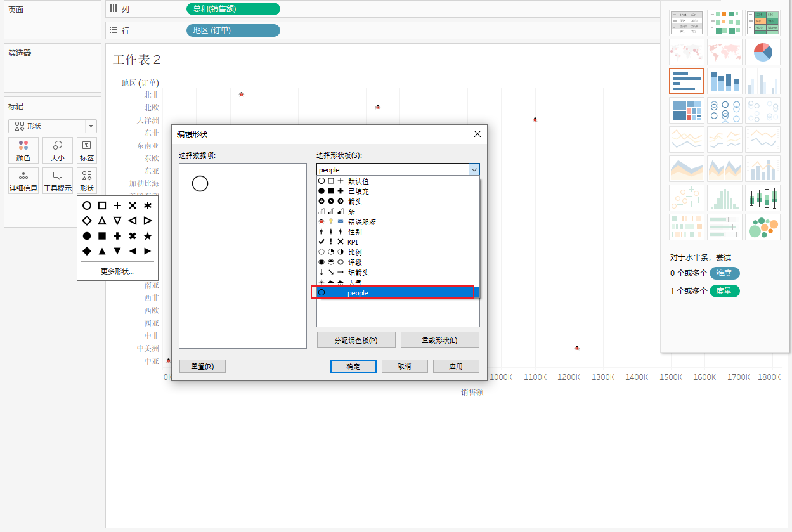Select the circle data item in dialog list
The height and width of the screenshot is (532, 792).
point(200,184)
